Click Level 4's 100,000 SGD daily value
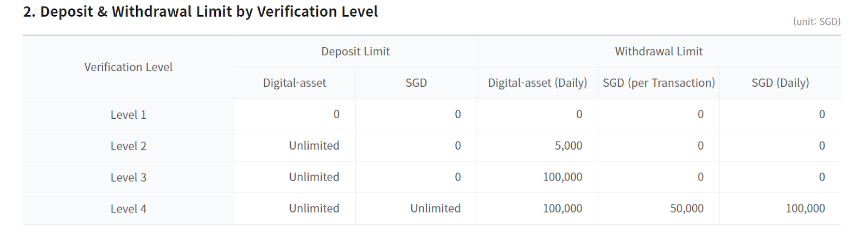Viewport: 868px width, 238px height. click(805, 209)
